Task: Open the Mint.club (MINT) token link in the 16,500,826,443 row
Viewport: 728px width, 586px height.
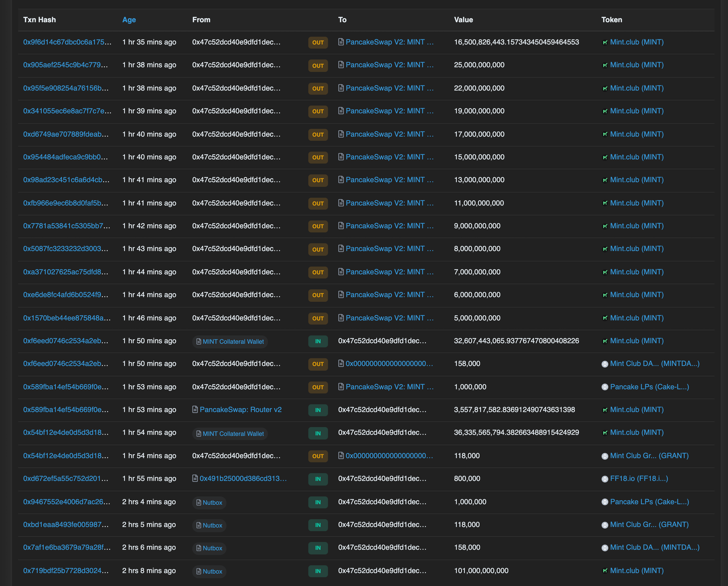Action: pyautogui.click(x=637, y=42)
